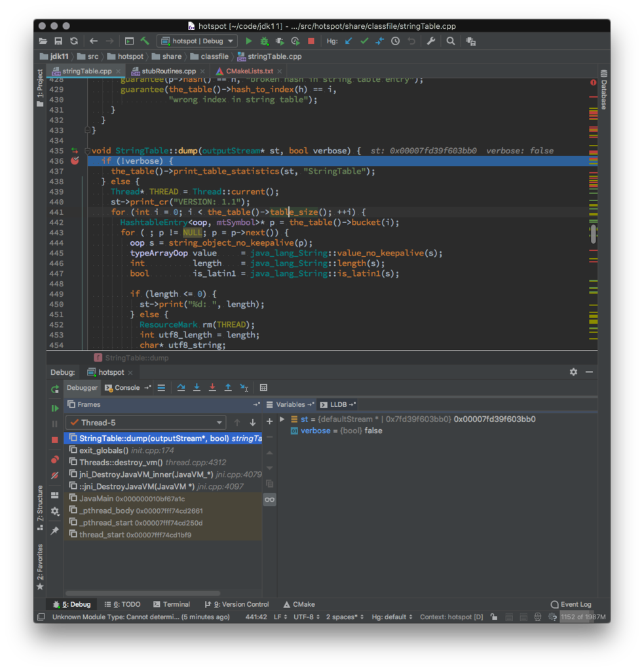Viewport: 644px width, 671px height.
Task: Switch to the stubRoutines.cpp tab
Action: tap(168, 71)
